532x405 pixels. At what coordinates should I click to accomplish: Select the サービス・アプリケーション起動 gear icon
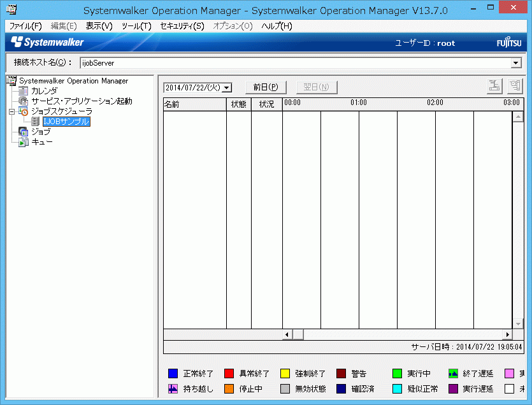coord(24,101)
